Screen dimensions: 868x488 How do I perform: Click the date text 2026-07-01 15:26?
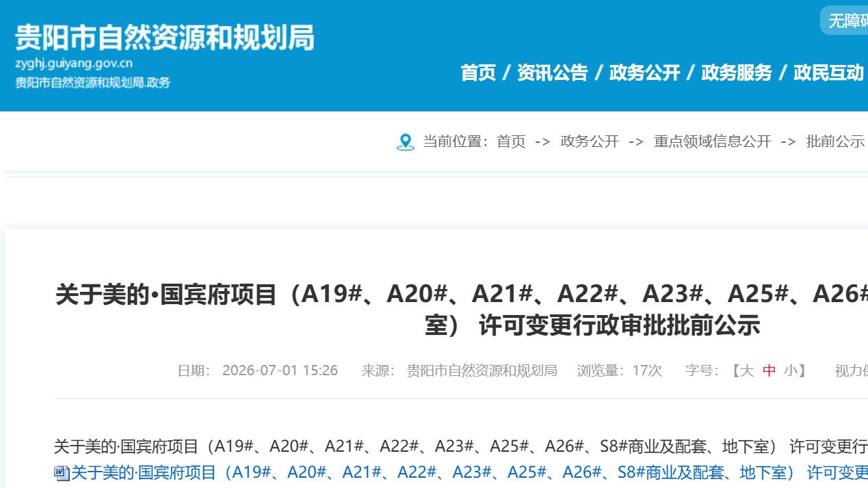(280, 370)
